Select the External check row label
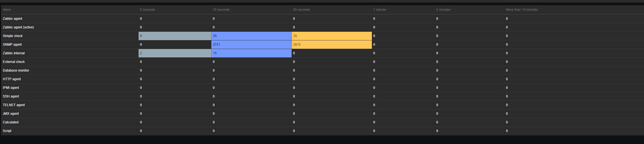Viewport: 644px width, 144px height. pos(14,62)
